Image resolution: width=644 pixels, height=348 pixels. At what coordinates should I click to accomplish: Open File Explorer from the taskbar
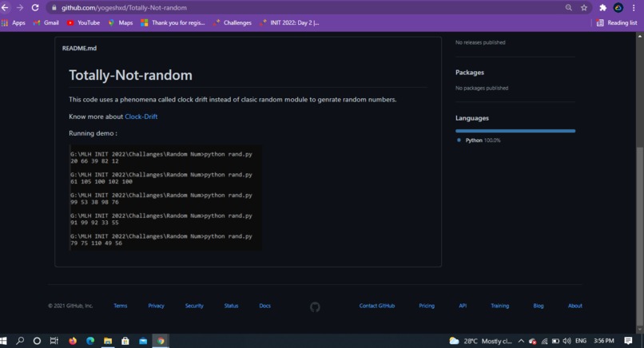click(108, 341)
